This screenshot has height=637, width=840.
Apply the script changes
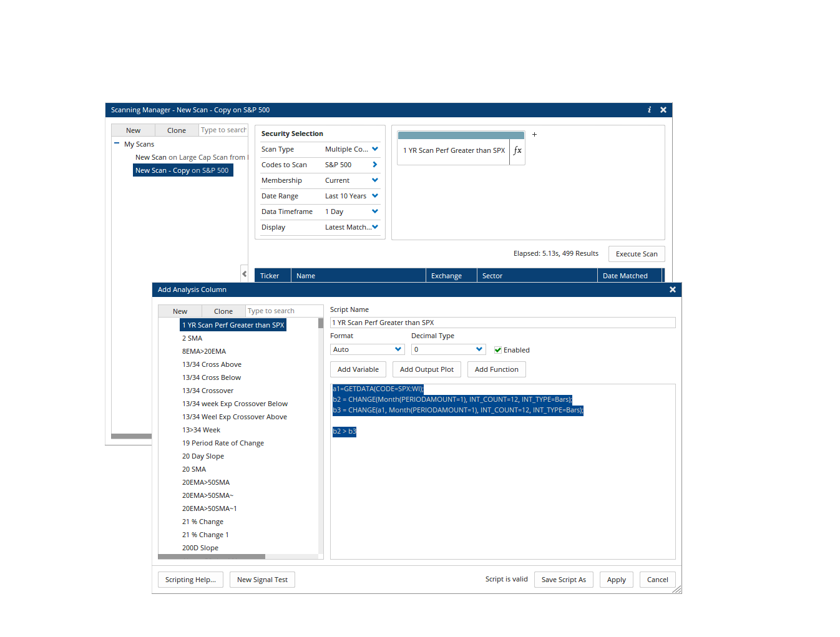(x=617, y=580)
